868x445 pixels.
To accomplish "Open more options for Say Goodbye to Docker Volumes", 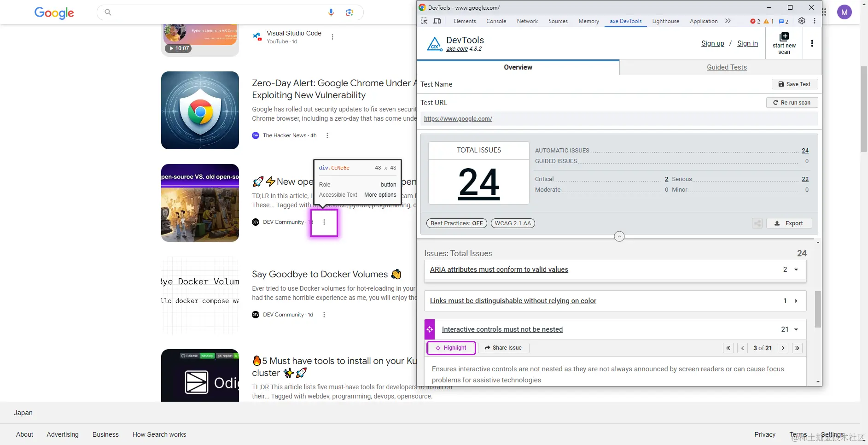I will (324, 315).
